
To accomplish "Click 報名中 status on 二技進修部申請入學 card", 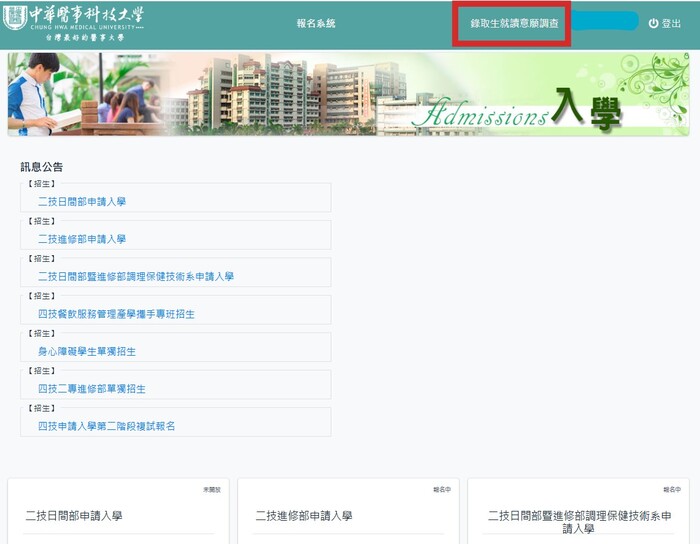I will click(x=442, y=490).
